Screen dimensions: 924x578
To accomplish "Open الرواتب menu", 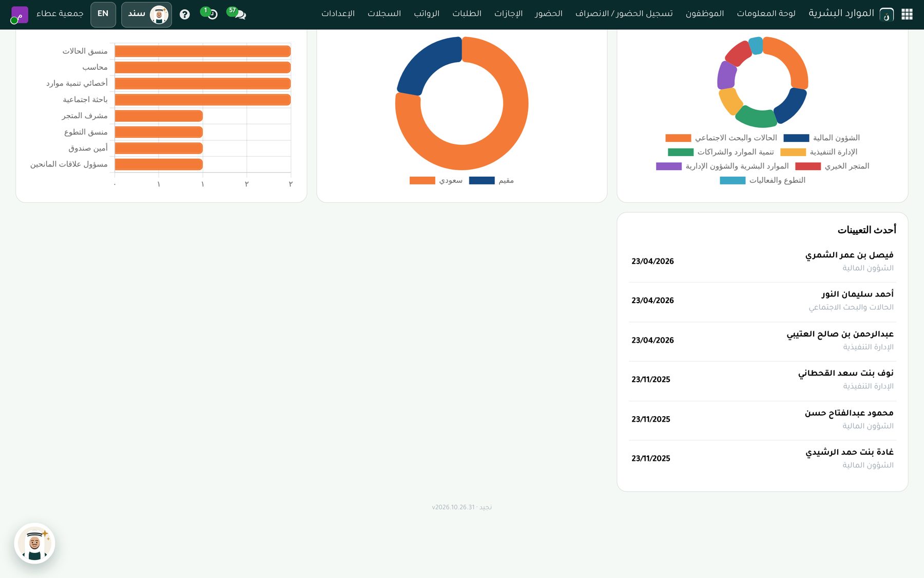I will click(427, 13).
